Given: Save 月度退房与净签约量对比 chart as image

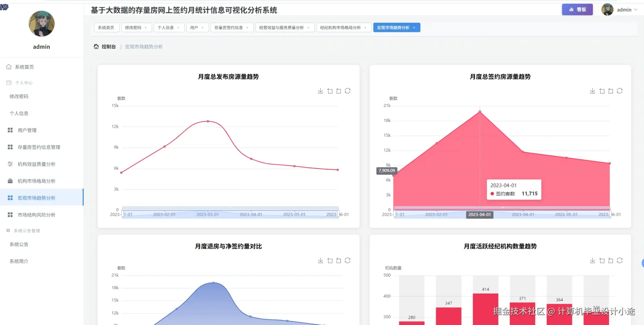Looking at the screenshot, I should click(320, 260).
